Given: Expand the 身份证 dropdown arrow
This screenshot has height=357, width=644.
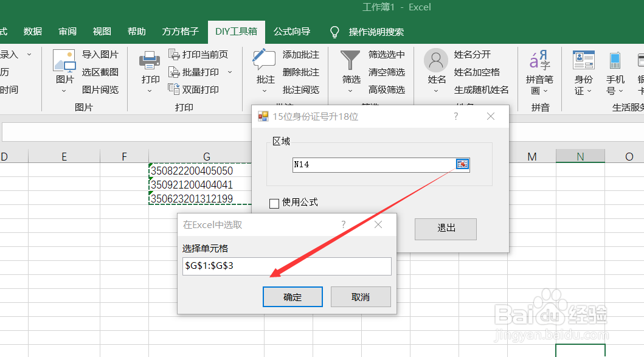Looking at the screenshot, I should coord(590,91).
